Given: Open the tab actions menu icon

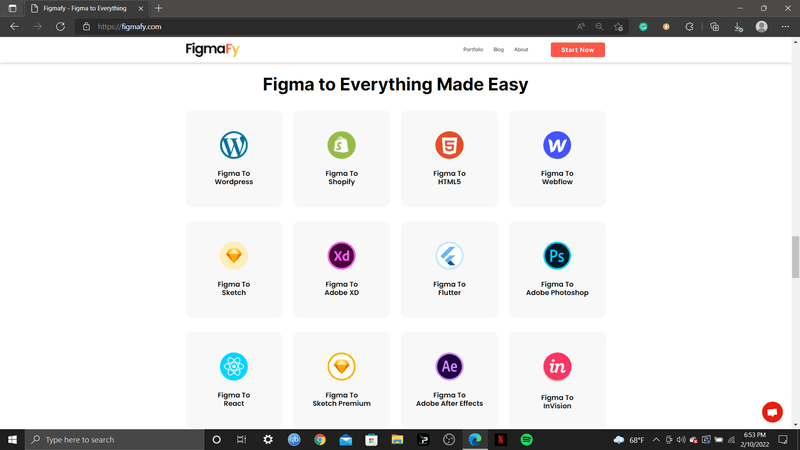Looking at the screenshot, I should [x=12, y=8].
